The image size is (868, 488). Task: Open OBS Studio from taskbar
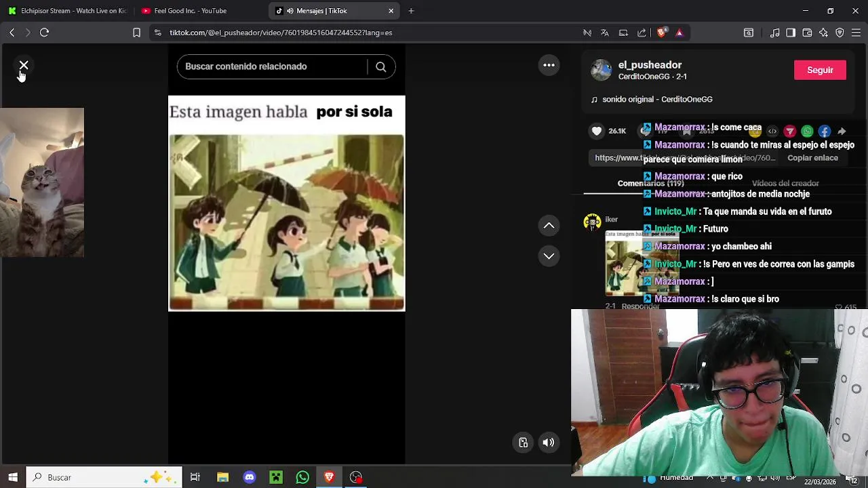356,477
